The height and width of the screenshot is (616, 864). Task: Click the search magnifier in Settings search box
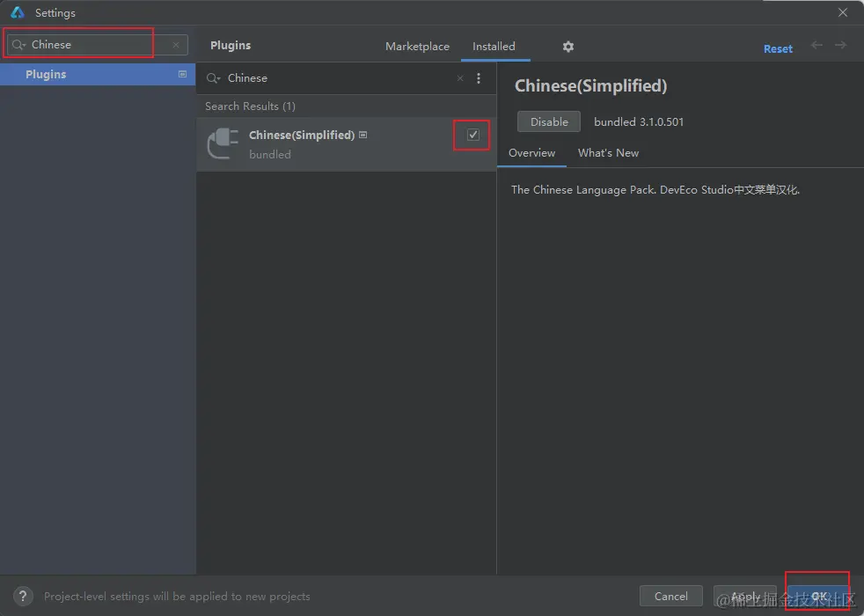coord(18,45)
